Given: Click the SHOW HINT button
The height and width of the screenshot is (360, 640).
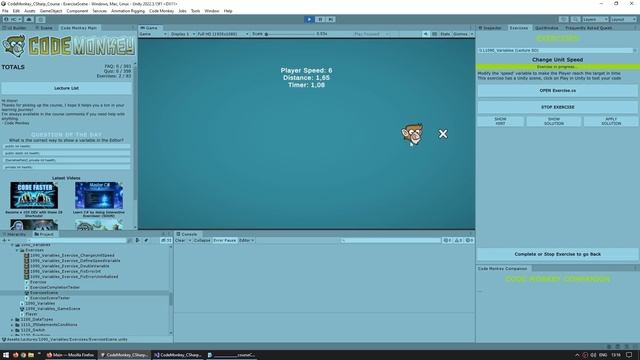Looking at the screenshot, I should [x=500, y=121].
